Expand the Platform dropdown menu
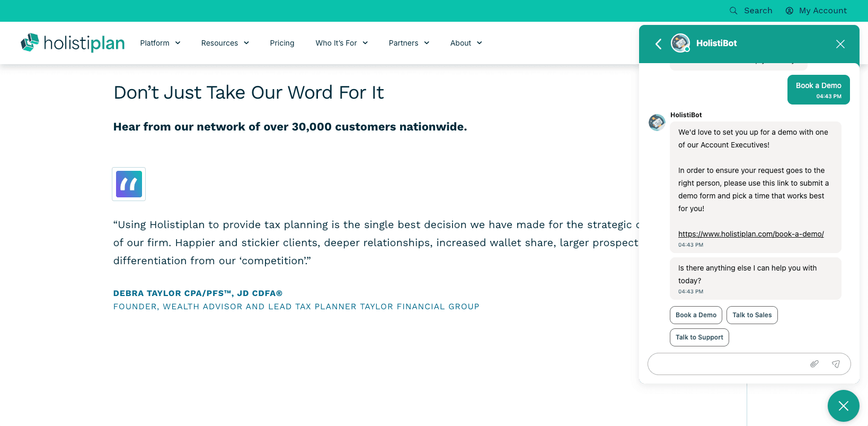This screenshot has height=426, width=868. tap(160, 43)
